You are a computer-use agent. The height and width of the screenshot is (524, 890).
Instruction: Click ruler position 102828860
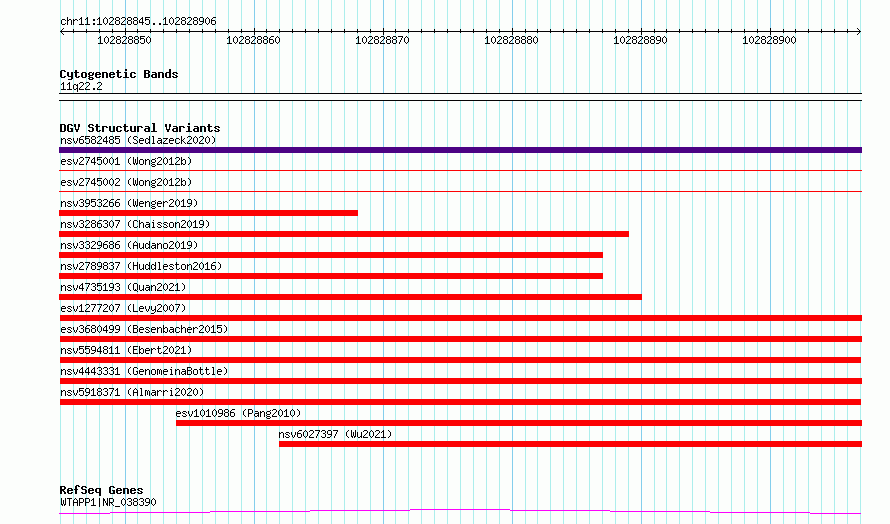[x=253, y=40]
